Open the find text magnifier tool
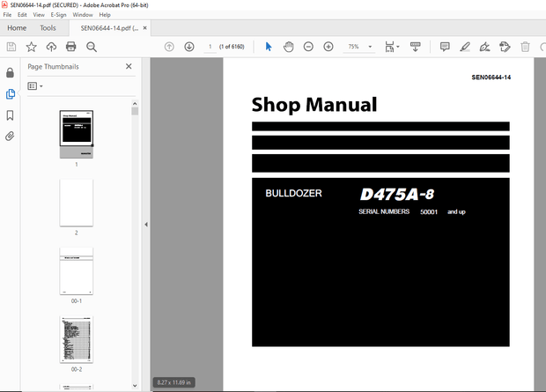Viewport: 546px width, 392px height. [92, 47]
